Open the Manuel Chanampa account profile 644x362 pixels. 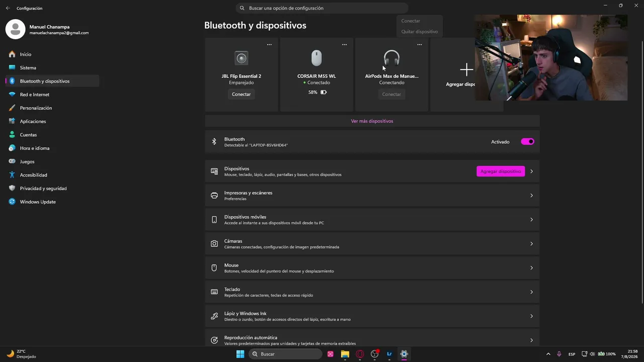pos(48,29)
